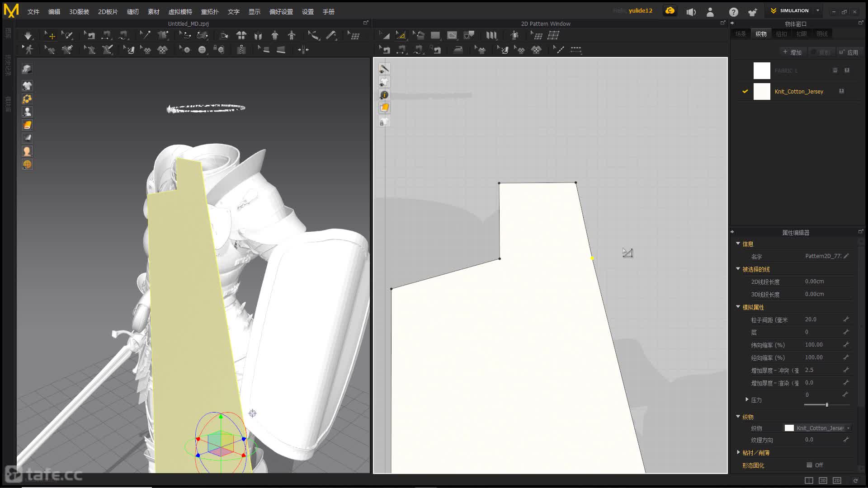Toggle the 2D grid display icon

click(553, 35)
